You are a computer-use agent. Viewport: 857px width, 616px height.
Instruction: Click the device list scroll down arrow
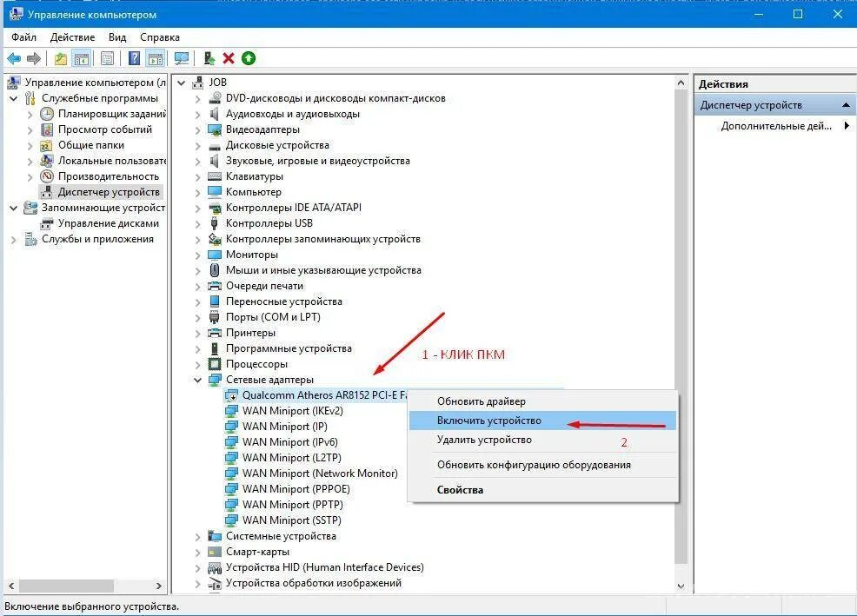click(x=681, y=586)
